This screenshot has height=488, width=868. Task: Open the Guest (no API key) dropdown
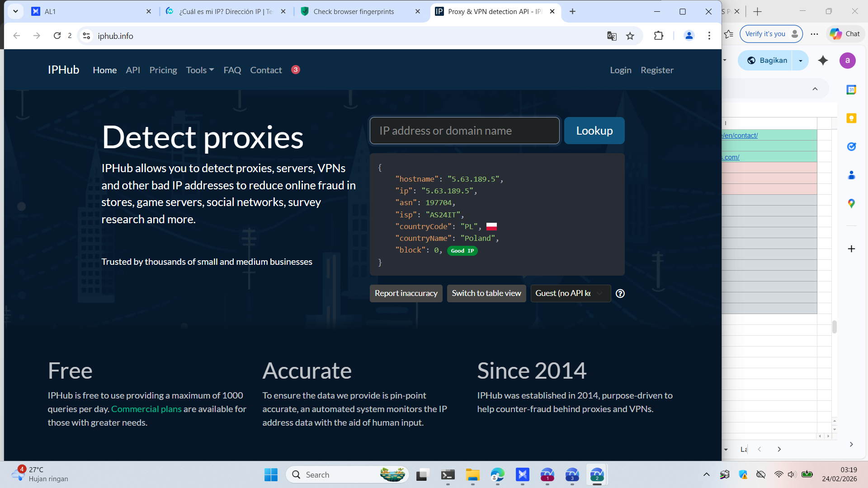570,294
